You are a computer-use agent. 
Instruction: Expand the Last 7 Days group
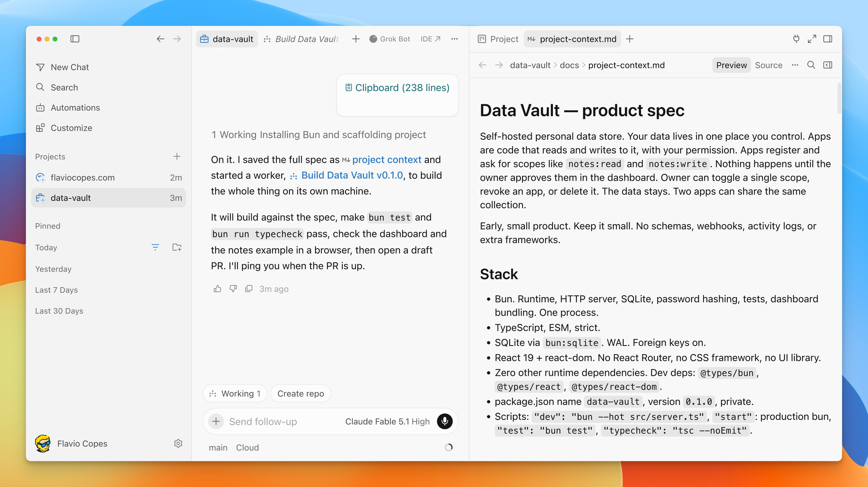pos(56,290)
